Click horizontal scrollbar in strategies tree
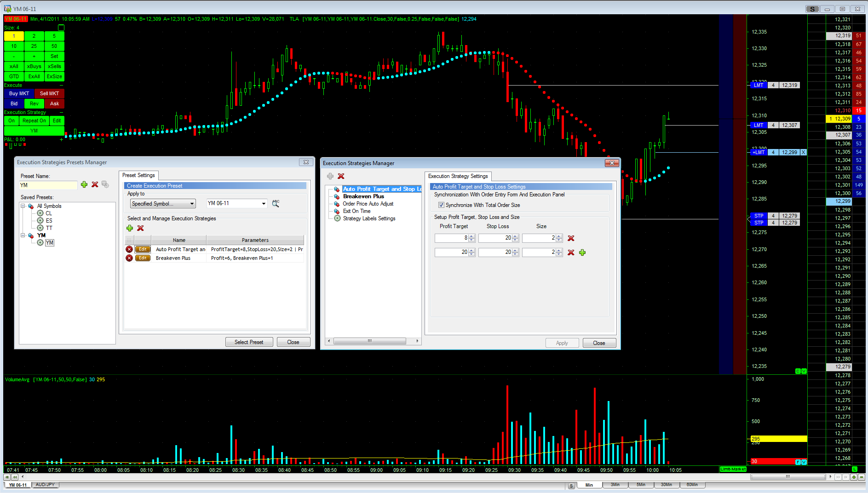 [x=369, y=341]
